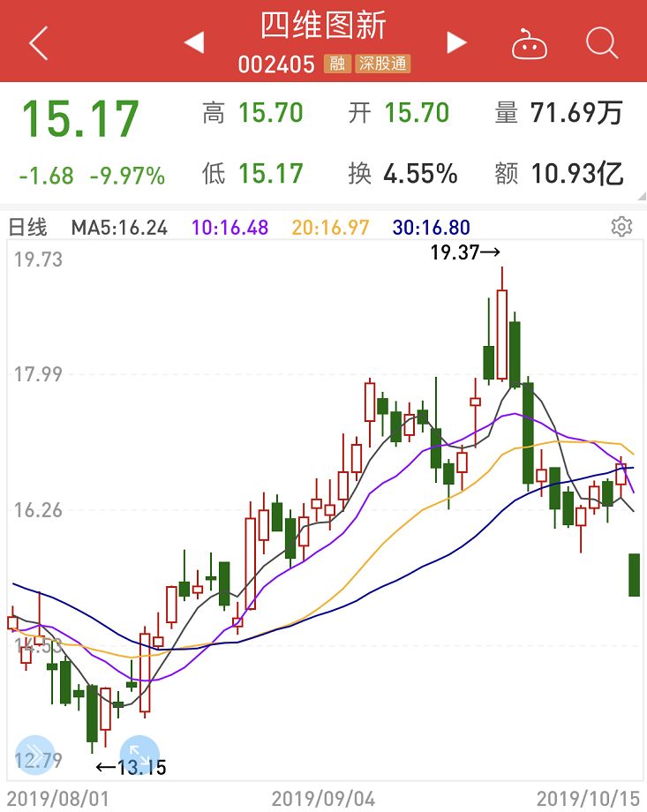Tap the 2019/09/04 date label
The height and width of the screenshot is (812, 647).
[x=323, y=799]
